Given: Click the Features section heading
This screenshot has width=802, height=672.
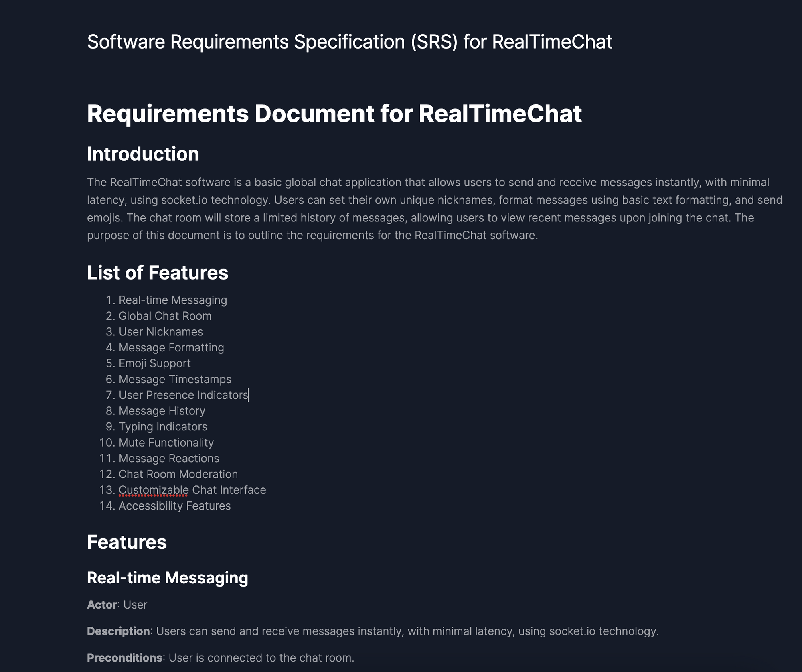Looking at the screenshot, I should [127, 542].
